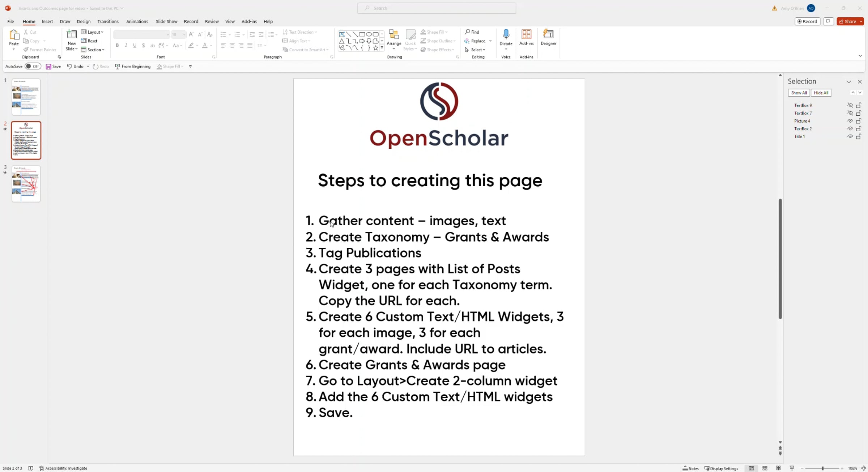Screen dimensions: 868x472
Task: Open Quick Styles gallery
Action: [x=410, y=40]
